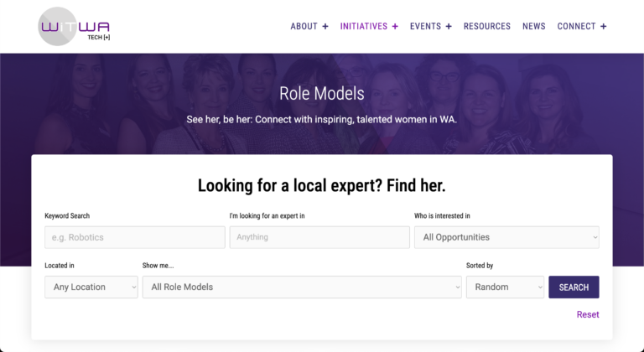The image size is (644, 352).
Task: Click the 'I'm looking for an expert in' label
Action: (x=267, y=215)
